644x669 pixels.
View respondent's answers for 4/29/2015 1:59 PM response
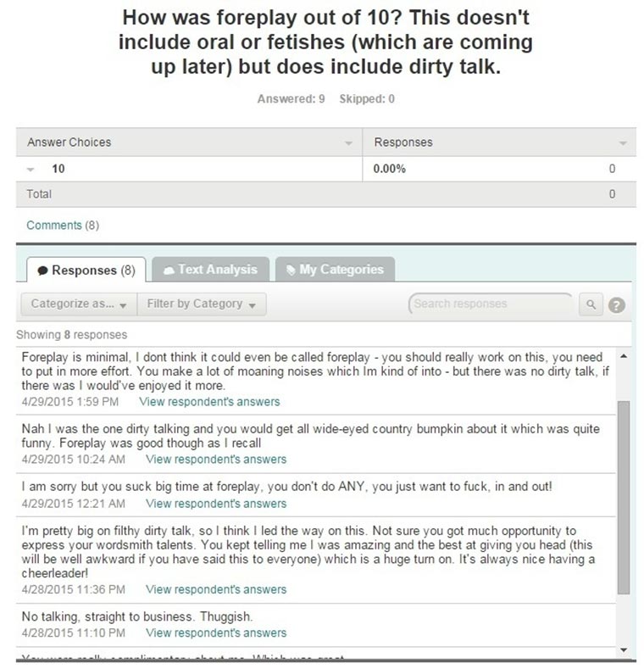point(208,401)
